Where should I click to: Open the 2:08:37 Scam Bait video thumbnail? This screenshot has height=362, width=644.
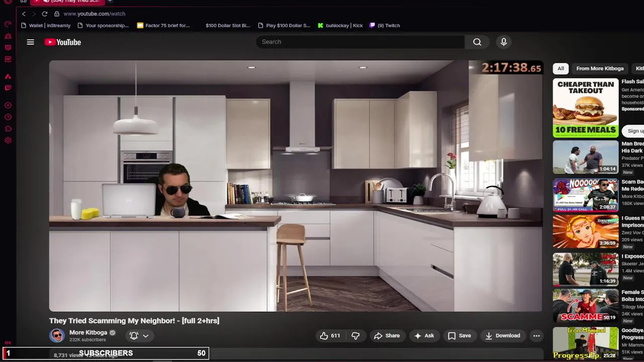point(586,195)
